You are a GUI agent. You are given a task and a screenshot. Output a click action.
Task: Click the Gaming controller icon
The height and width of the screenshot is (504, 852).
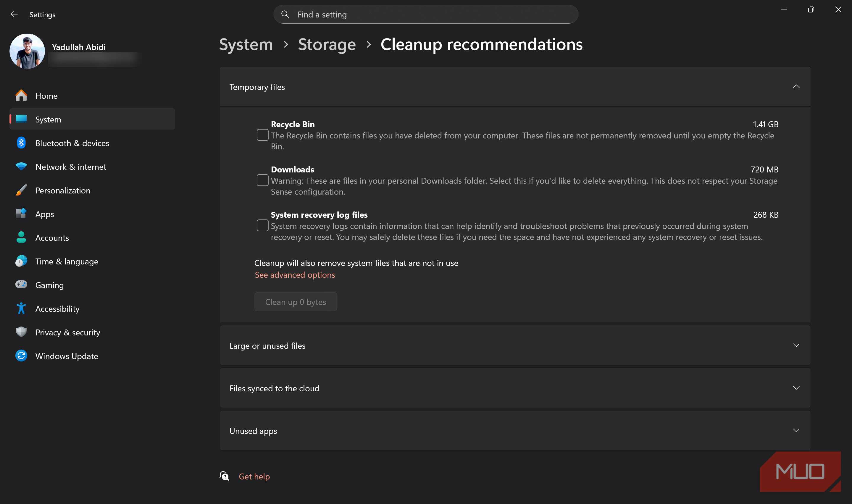[21, 285]
